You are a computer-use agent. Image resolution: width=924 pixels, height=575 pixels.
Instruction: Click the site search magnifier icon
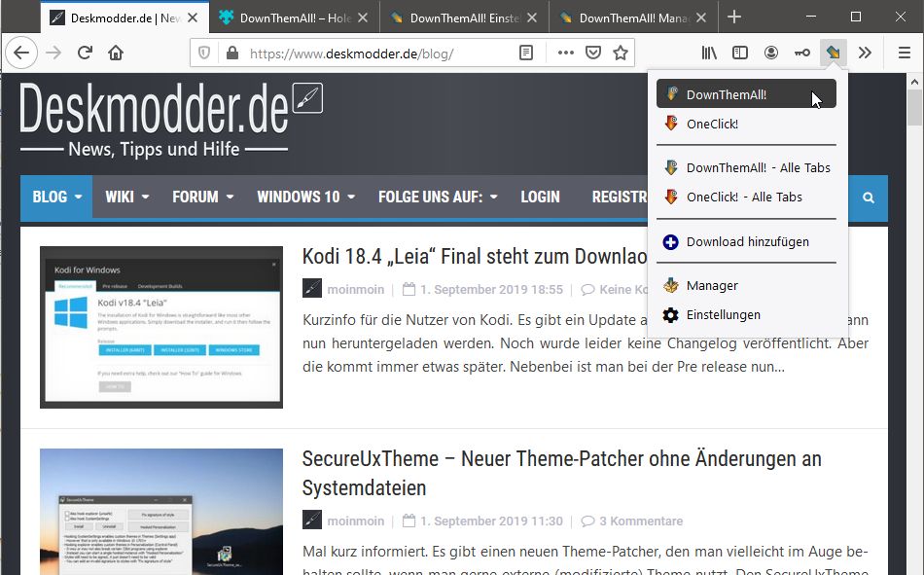[869, 198]
